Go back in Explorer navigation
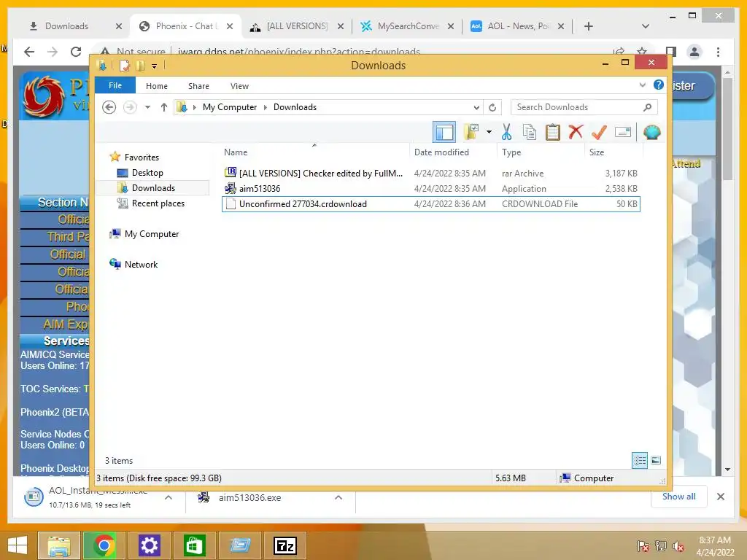 coord(109,107)
